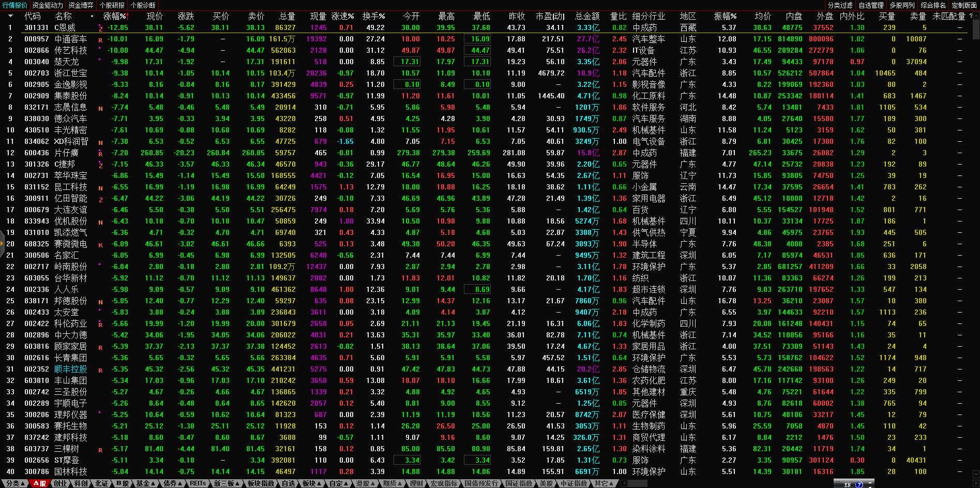Expand the 板块 tab submenu
980x488 pixels.
(x=312, y=483)
